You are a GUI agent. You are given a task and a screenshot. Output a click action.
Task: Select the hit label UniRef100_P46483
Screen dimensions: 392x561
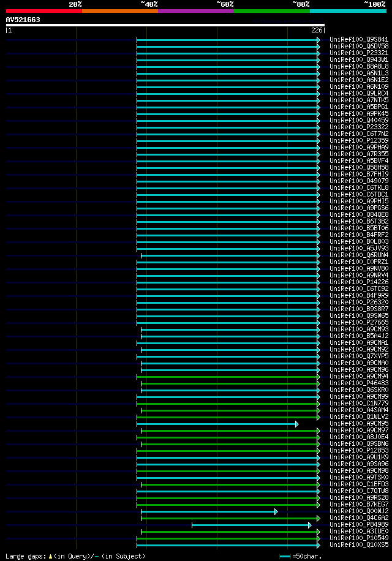(x=359, y=383)
